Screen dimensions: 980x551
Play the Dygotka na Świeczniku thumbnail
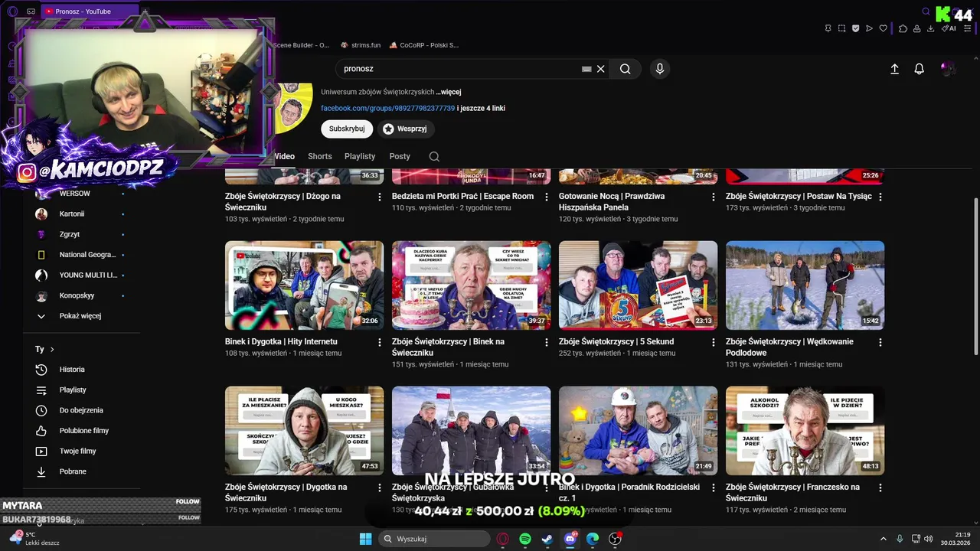pos(304,431)
